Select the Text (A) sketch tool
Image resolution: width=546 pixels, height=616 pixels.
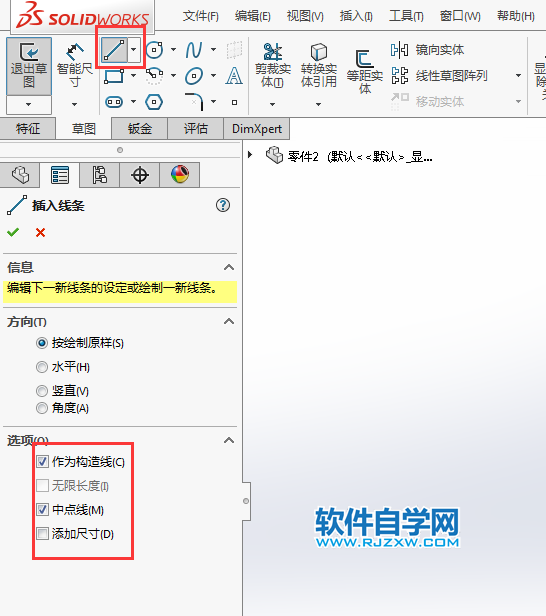[234, 76]
